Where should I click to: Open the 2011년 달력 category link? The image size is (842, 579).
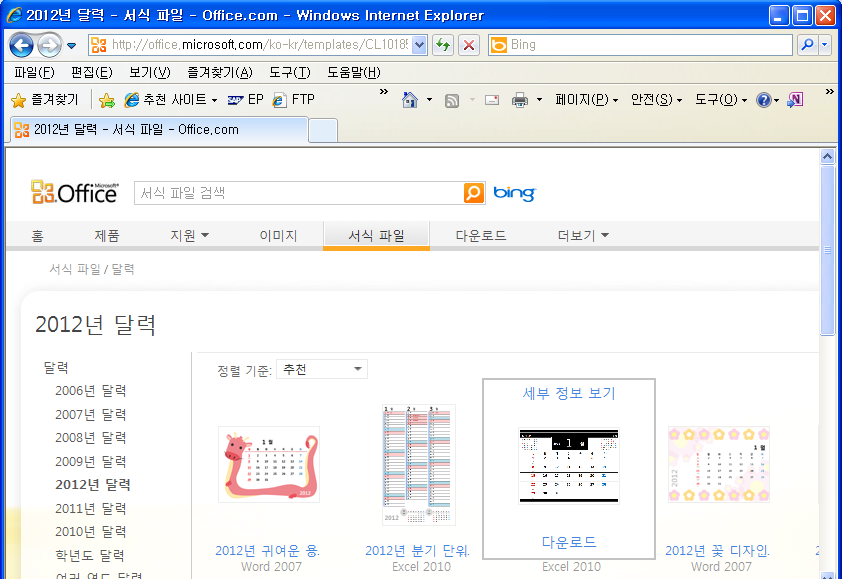(91, 508)
